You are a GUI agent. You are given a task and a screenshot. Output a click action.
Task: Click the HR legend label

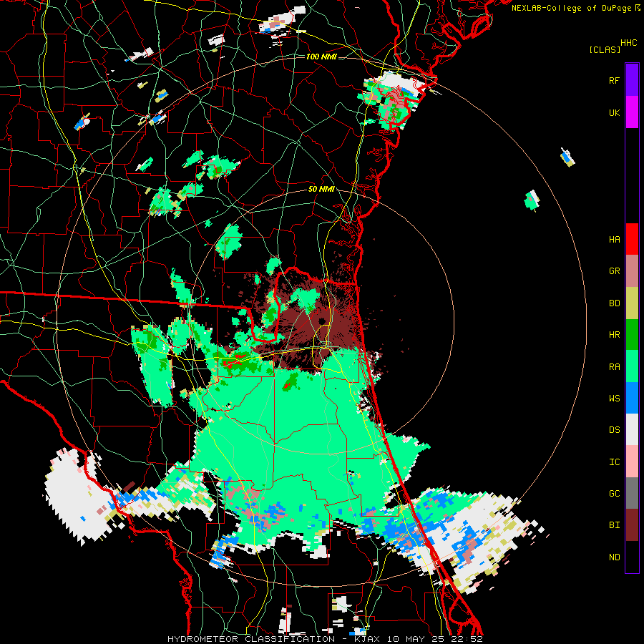pos(615,335)
